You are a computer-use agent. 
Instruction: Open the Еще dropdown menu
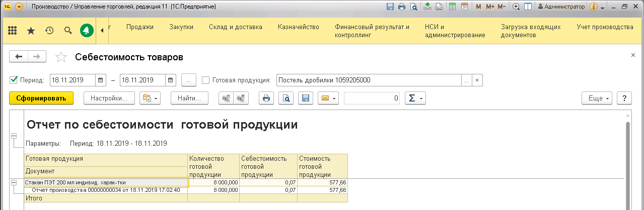(x=597, y=98)
